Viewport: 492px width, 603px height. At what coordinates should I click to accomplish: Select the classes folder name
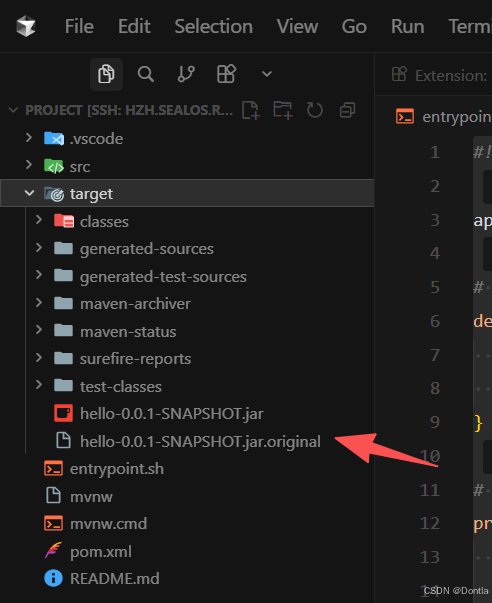(x=104, y=222)
